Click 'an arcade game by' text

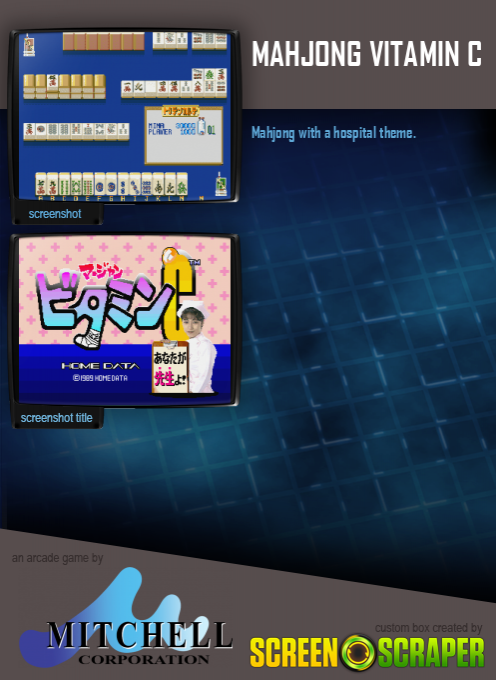pos(57,558)
